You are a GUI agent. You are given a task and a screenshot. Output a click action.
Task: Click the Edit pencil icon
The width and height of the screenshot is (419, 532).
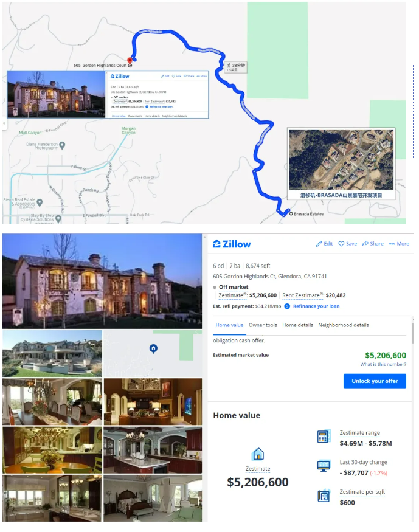click(319, 244)
